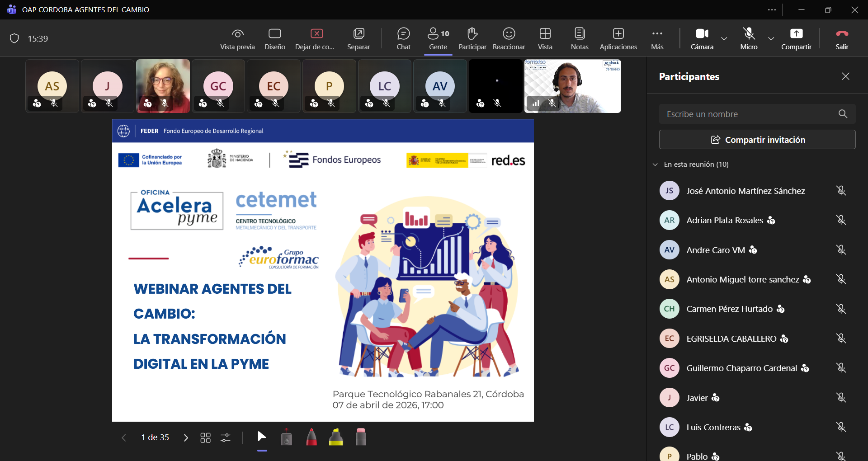Open the Chat panel
The image size is (868, 461).
[403, 38]
